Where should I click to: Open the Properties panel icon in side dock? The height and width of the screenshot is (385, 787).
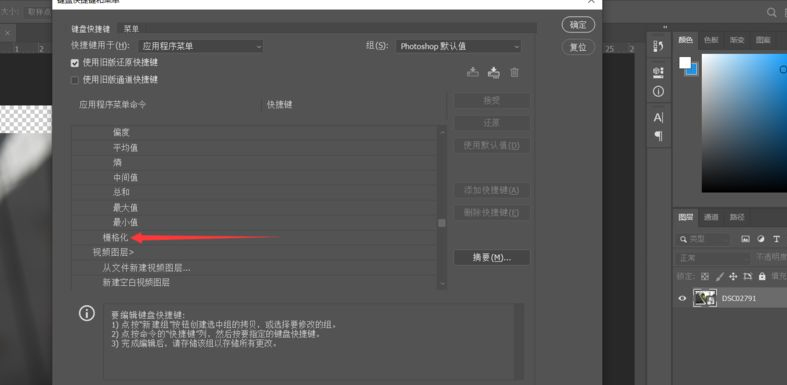pyautogui.click(x=658, y=72)
